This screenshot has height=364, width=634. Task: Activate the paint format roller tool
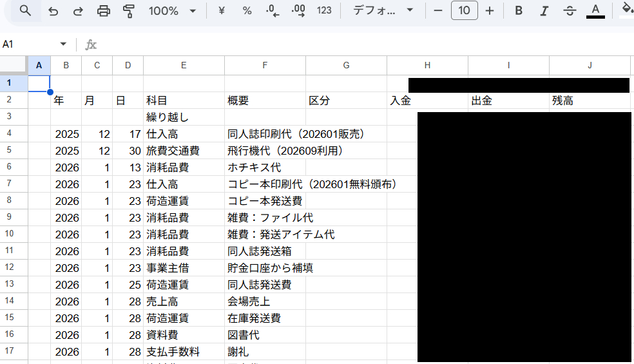pos(129,11)
